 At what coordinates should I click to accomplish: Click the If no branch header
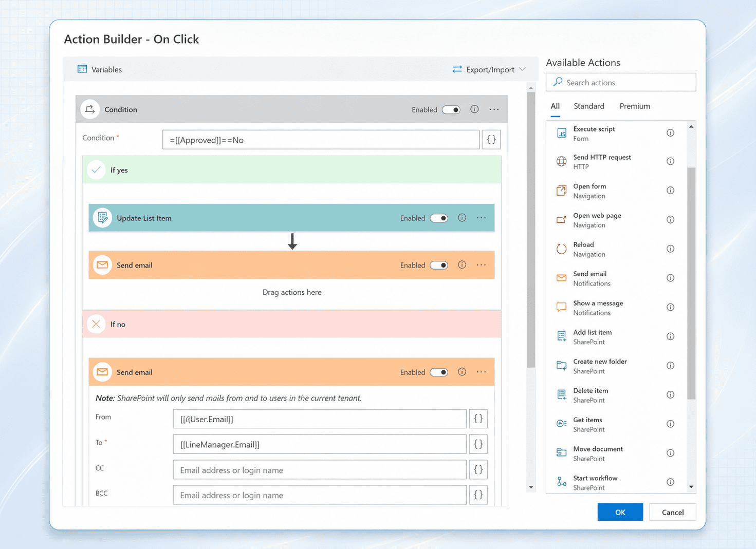291,324
